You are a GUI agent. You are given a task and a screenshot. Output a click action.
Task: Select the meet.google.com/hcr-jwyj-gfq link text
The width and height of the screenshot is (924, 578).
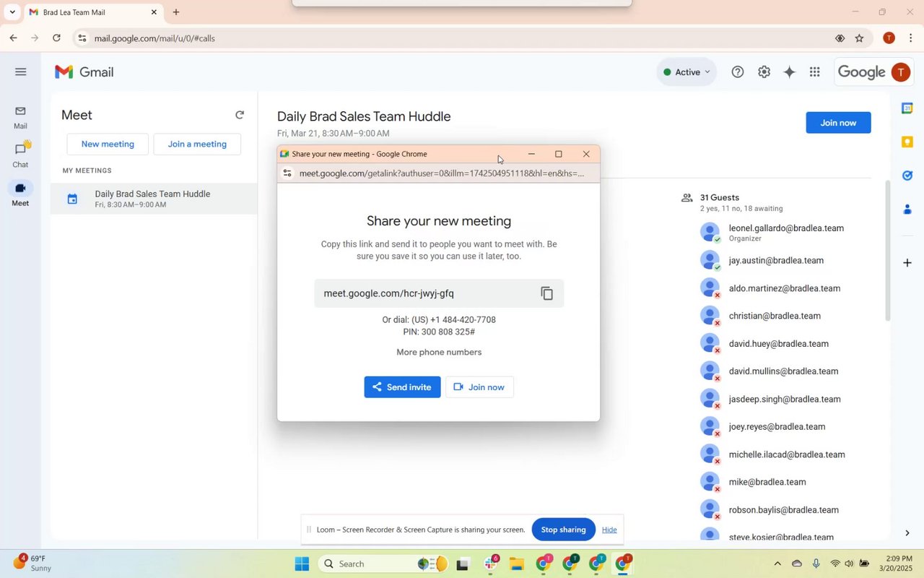388,293
